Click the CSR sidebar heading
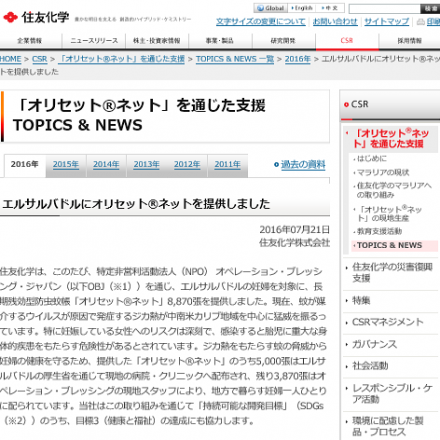 360,104
